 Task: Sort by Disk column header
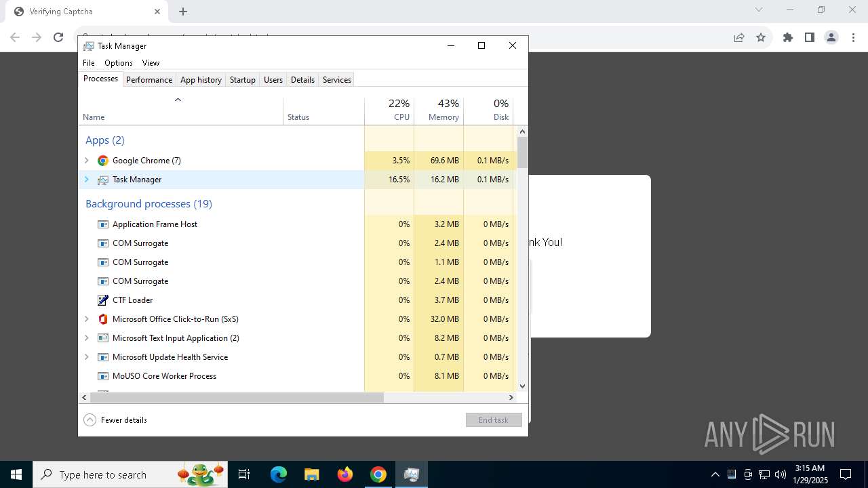[x=488, y=110]
